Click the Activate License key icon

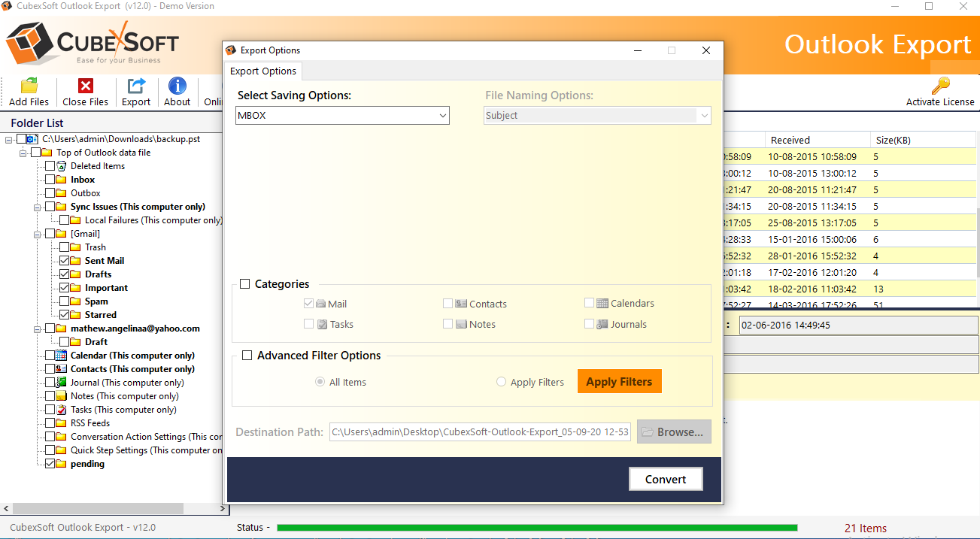(x=939, y=86)
